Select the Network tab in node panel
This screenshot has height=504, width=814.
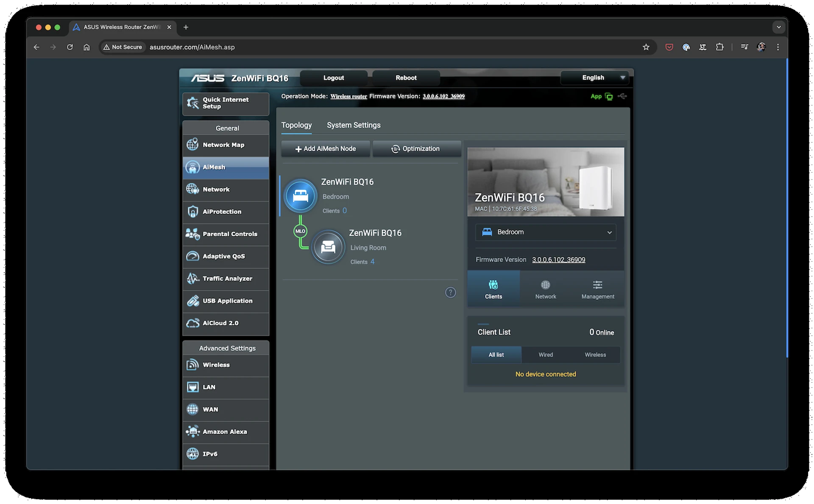(x=545, y=289)
